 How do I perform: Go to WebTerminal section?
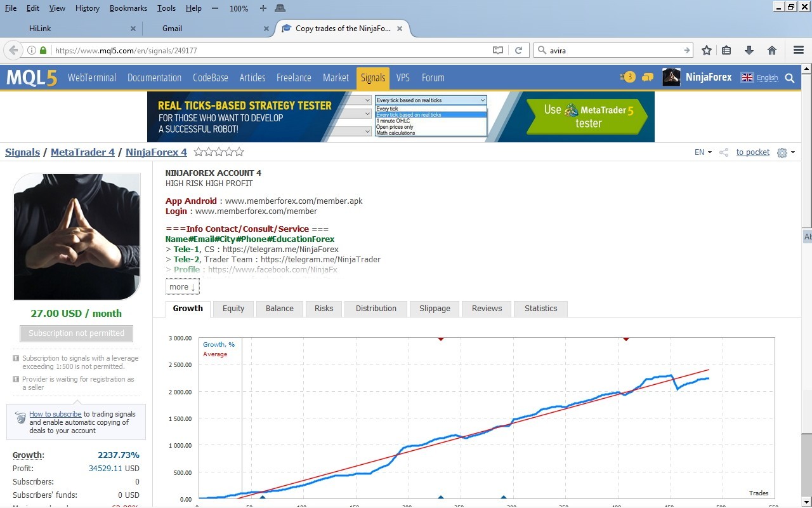tap(92, 77)
